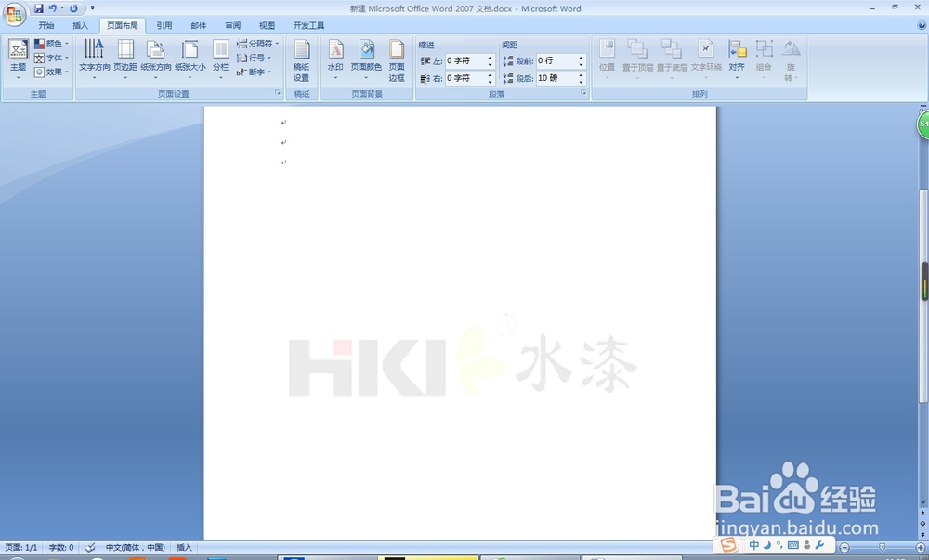Screen dimensions: 929x560
Task: Open theme Effects (效果) dropdown
Action: click(51, 72)
